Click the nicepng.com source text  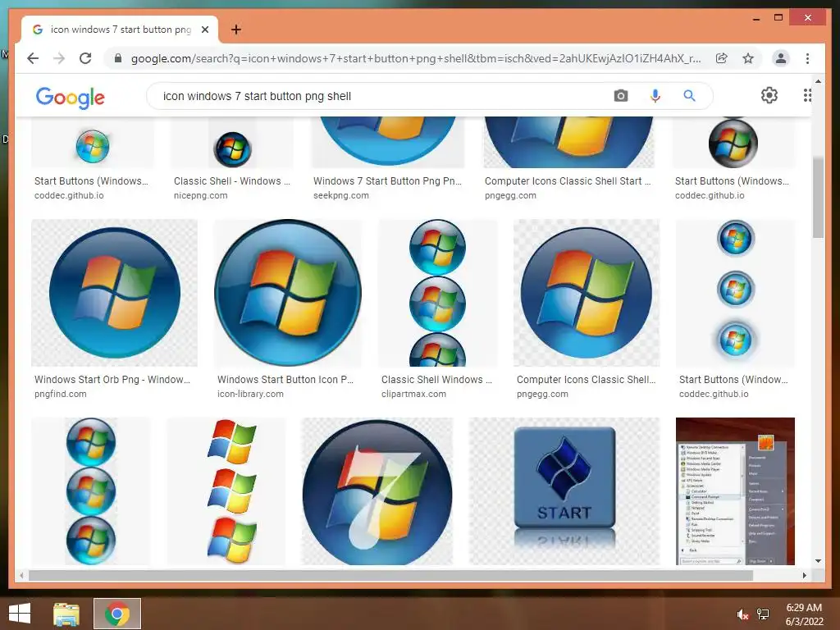200,195
